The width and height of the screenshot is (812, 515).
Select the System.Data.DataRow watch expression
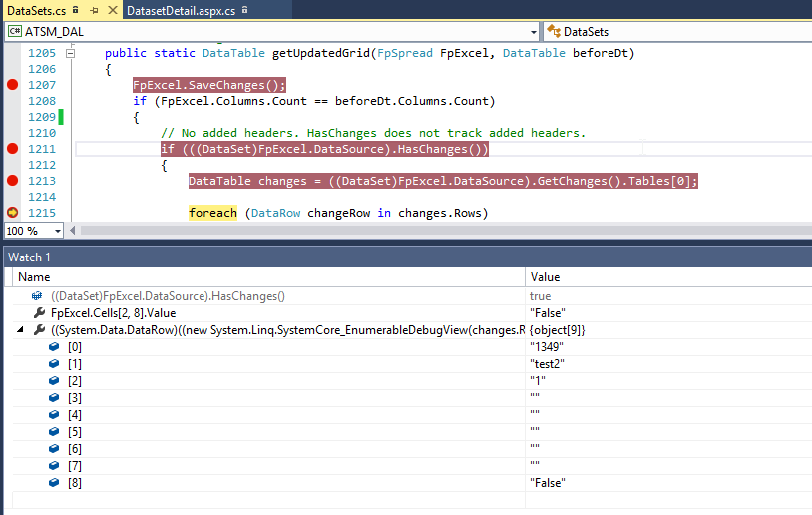[x=287, y=330]
